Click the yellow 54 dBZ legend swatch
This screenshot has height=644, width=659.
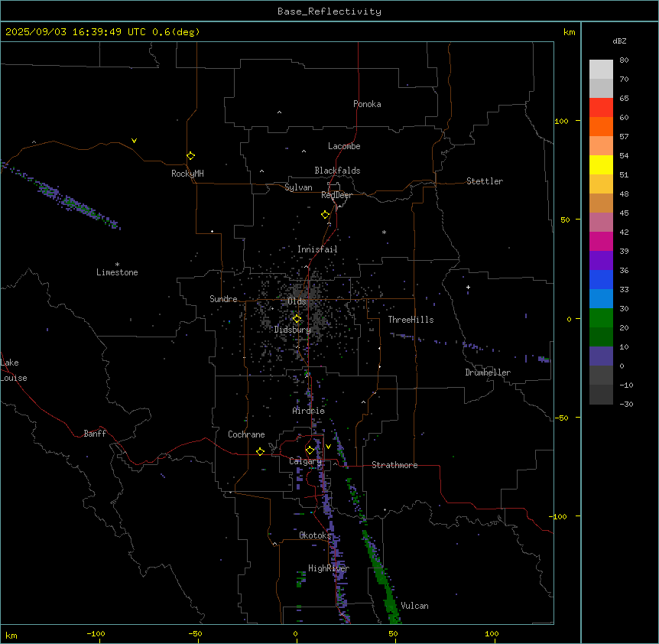601,164
